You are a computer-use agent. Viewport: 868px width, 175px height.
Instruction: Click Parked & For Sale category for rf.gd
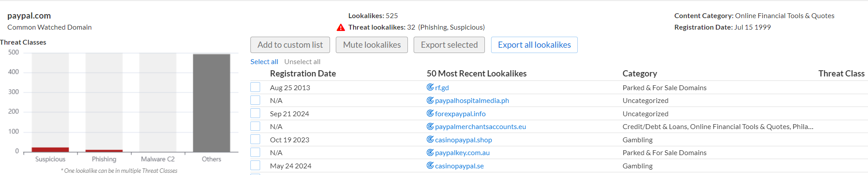click(x=664, y=87)
